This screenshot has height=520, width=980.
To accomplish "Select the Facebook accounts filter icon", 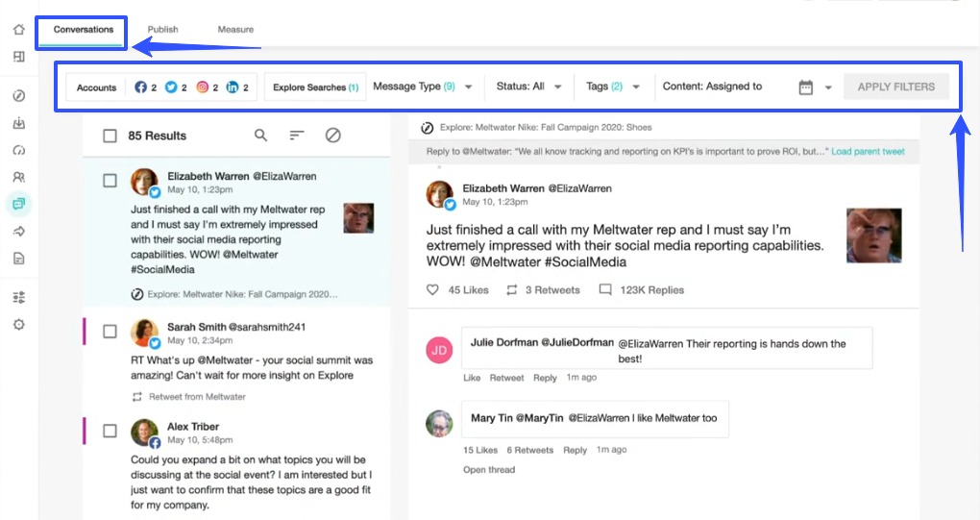I will (141, 87).
